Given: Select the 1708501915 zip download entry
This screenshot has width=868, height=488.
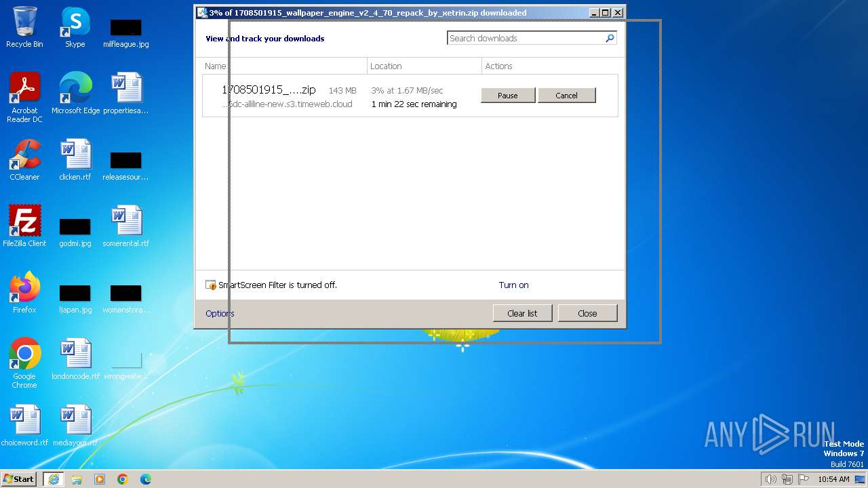Looking at the screenshot, I should pyautogui.click(x=410, y=96).
